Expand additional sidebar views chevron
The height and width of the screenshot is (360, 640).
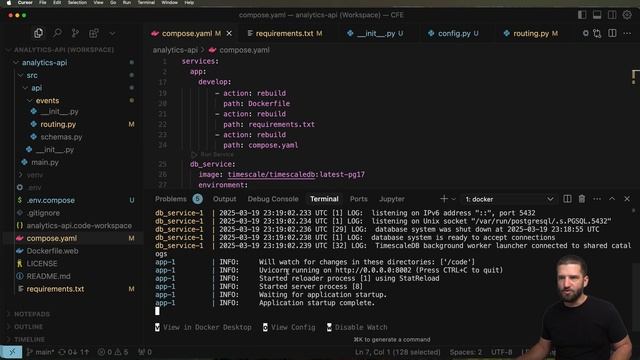tap(112, 33)
